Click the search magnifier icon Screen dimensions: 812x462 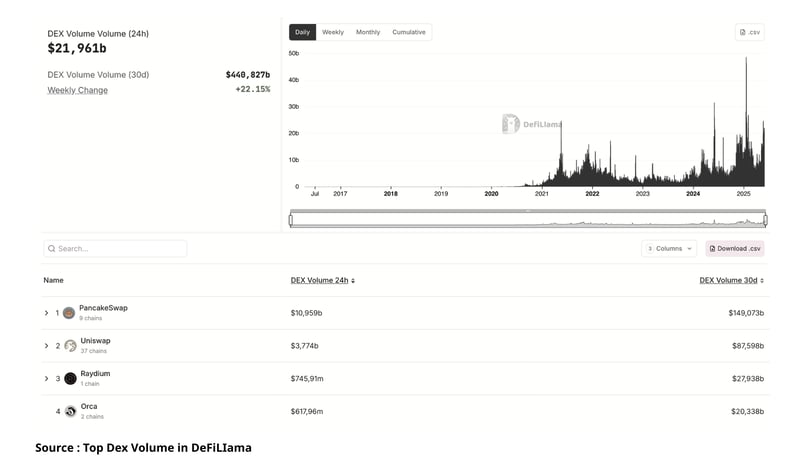coord(52,249)
